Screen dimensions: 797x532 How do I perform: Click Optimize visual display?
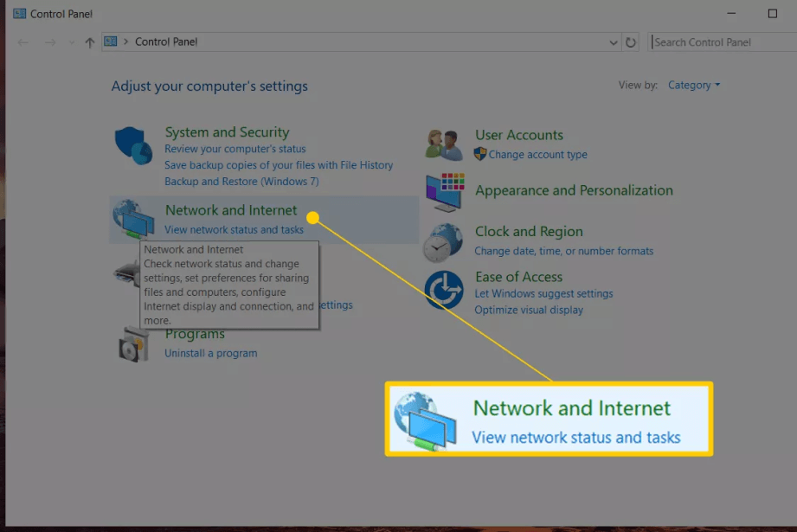point(529,310)
